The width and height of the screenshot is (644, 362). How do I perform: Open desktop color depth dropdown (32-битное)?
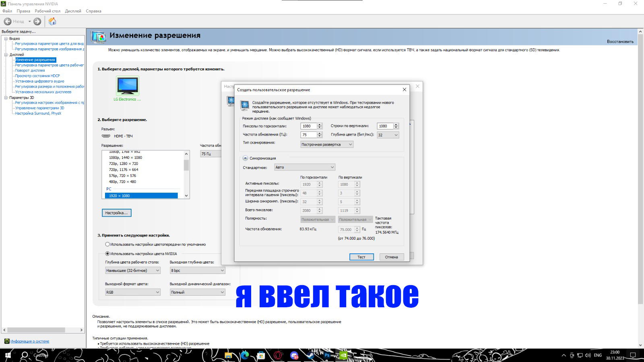pyautogui.click(x=133, y=270)
